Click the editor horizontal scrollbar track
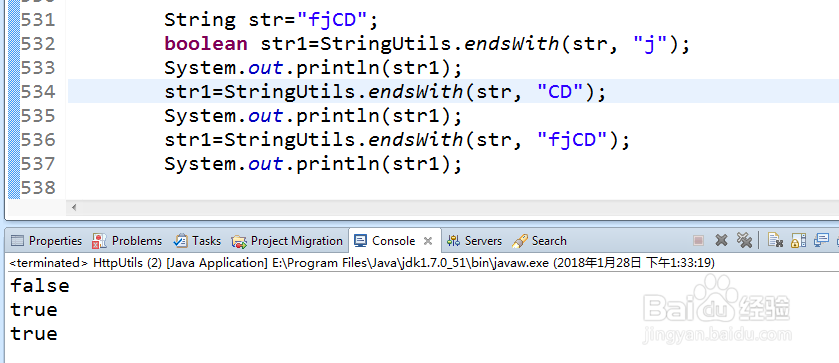 pyautogui.click(x=459, y=207)
